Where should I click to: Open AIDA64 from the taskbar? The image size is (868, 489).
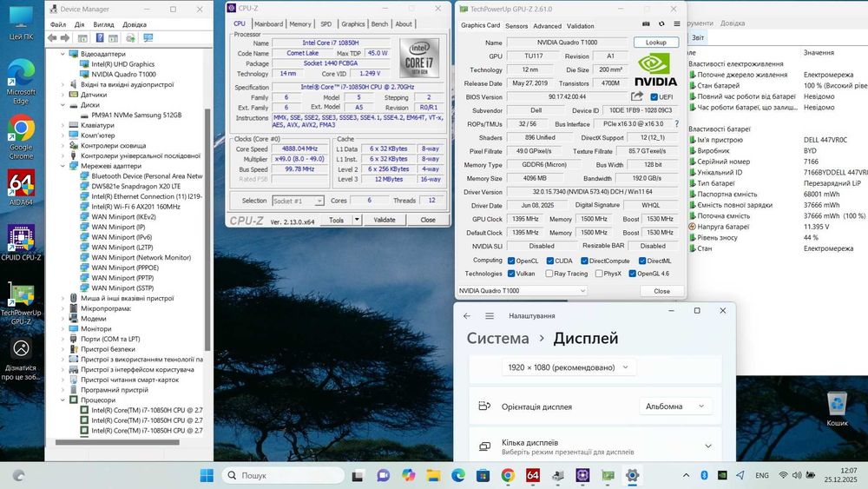point(533,475)
